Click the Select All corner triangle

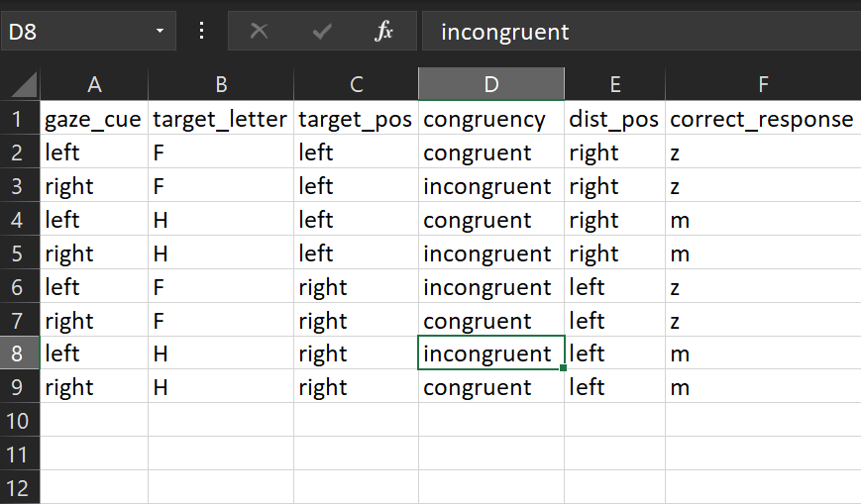pyautogui.click(x=21, y=85)
